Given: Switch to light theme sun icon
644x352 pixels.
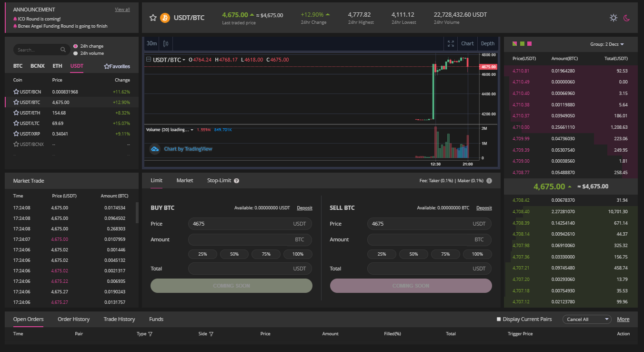Looking at the screenshot, I should 614,18.
